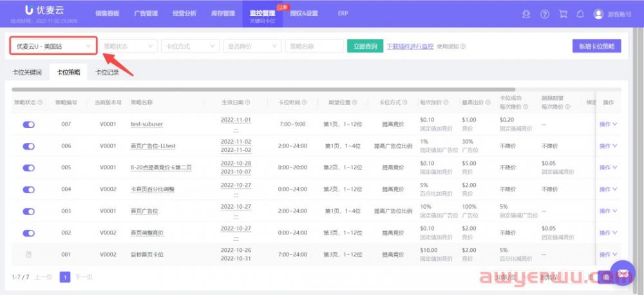Click the floating mail message button

coord(623,273)
